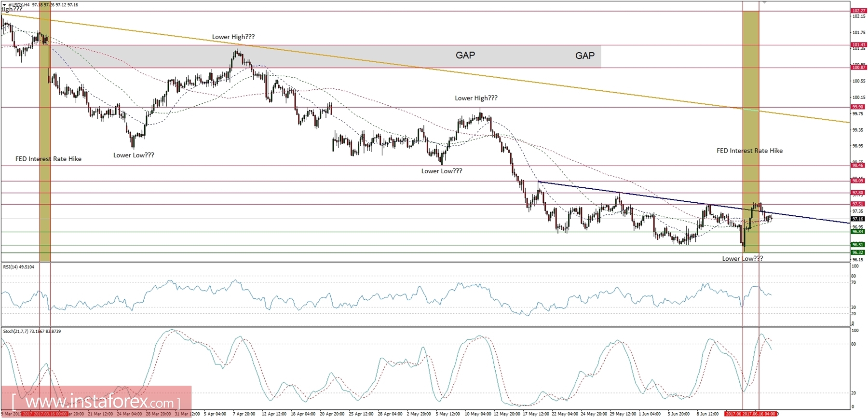This screenshot has width=868, height=419.
Task: Click the red 101.43 price level tag
Action: 858,45
